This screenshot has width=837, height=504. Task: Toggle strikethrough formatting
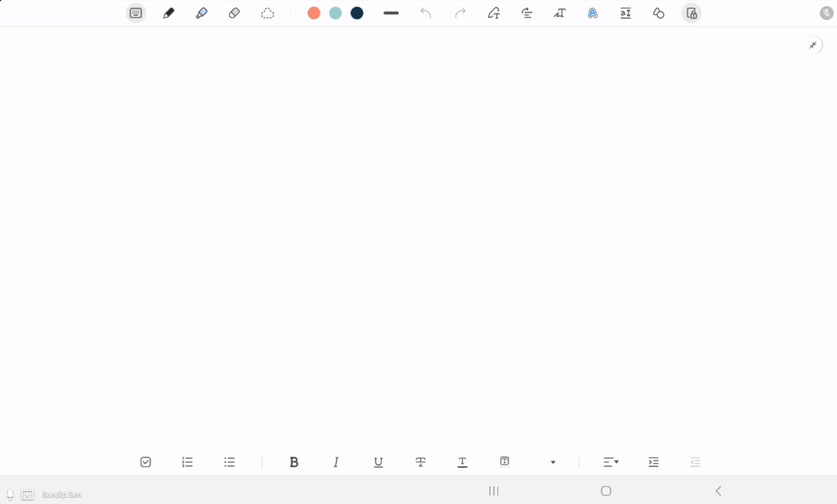tap(421, 462)
